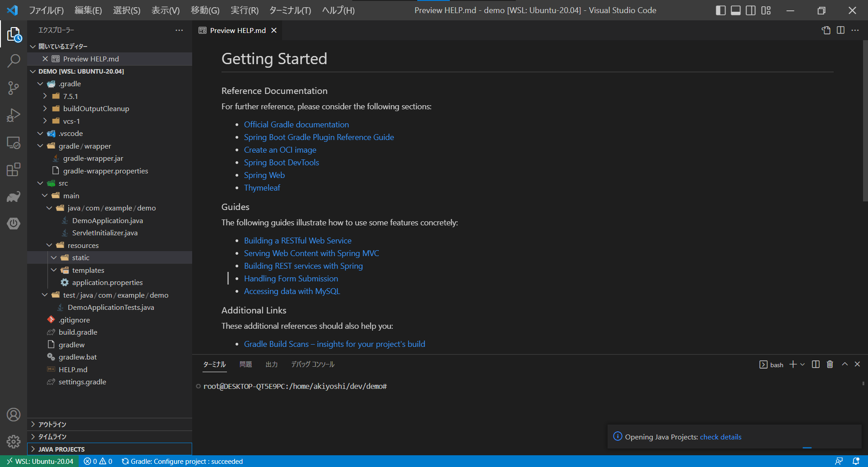Open Customize Layout button

click(766, 10)
